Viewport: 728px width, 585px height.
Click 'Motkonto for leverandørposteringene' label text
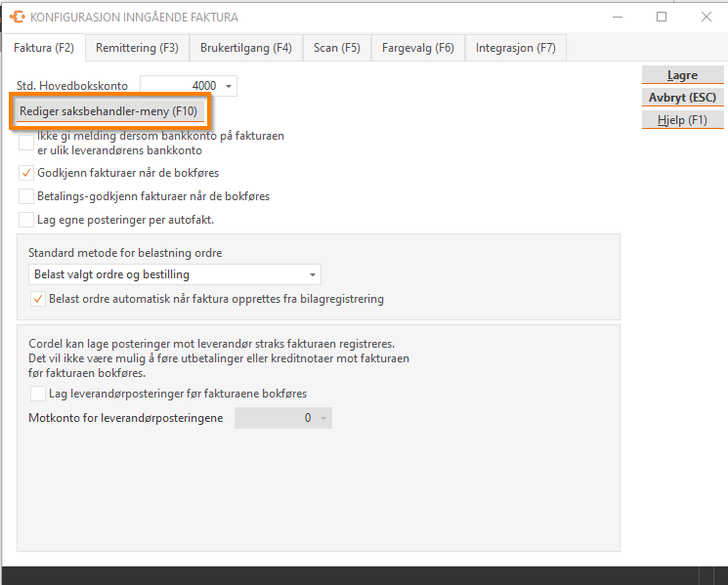(126, 418)
